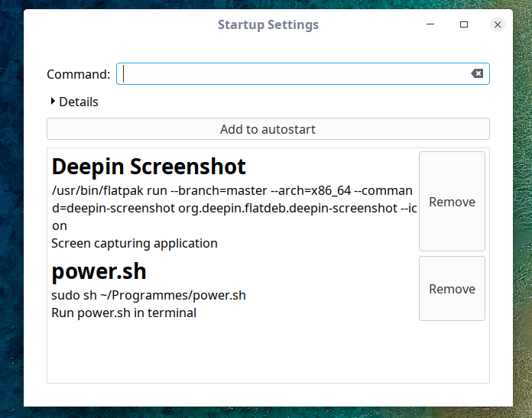This screenshot has width=532, height=418.
Task: Maximize the Startup Settings window
Action: [x=464, y=24]
